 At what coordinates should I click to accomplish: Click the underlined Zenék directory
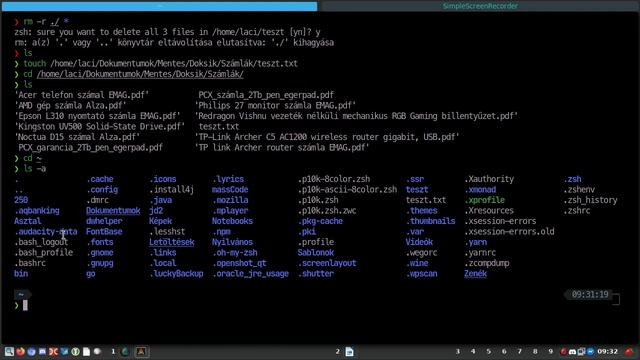click(x=475, y=273)
